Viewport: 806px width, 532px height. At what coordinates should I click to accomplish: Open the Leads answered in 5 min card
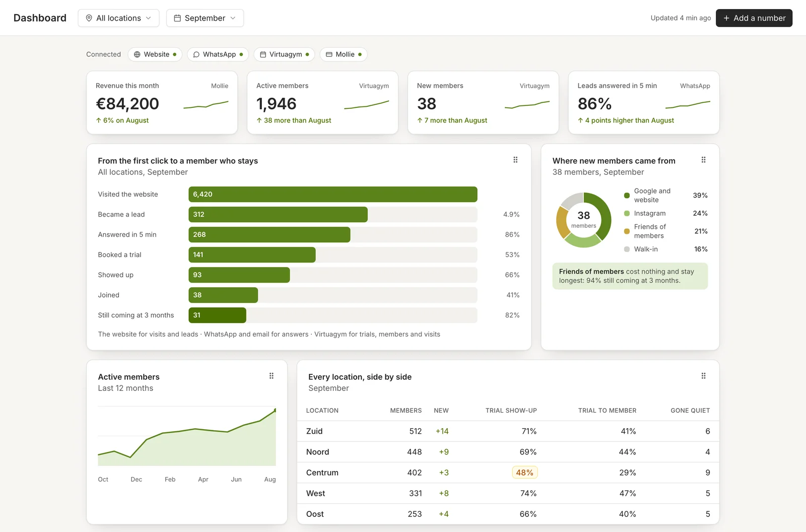pos(644,103)
